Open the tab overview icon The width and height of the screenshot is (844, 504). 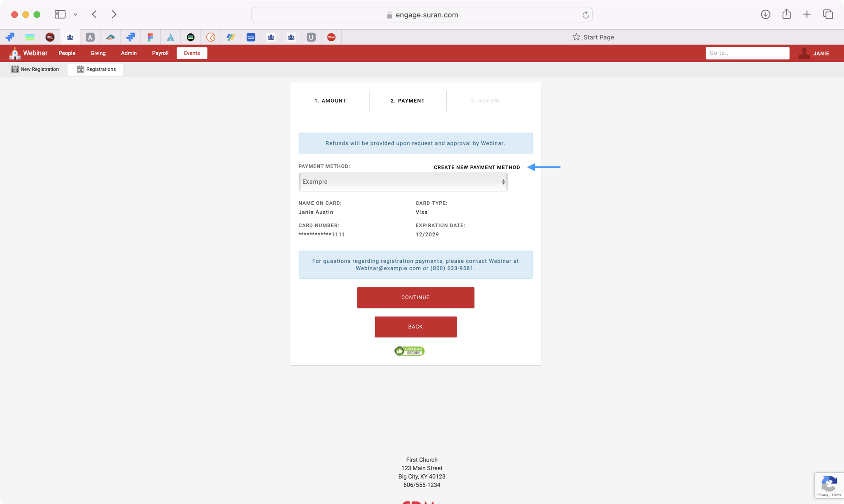828,14
